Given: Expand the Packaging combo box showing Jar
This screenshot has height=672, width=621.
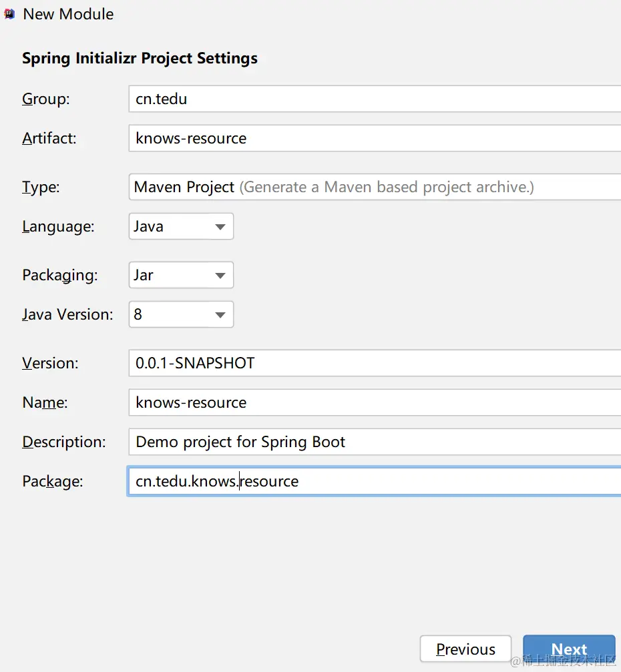Looking at the screenshot, I should click(x=181, y=275).
